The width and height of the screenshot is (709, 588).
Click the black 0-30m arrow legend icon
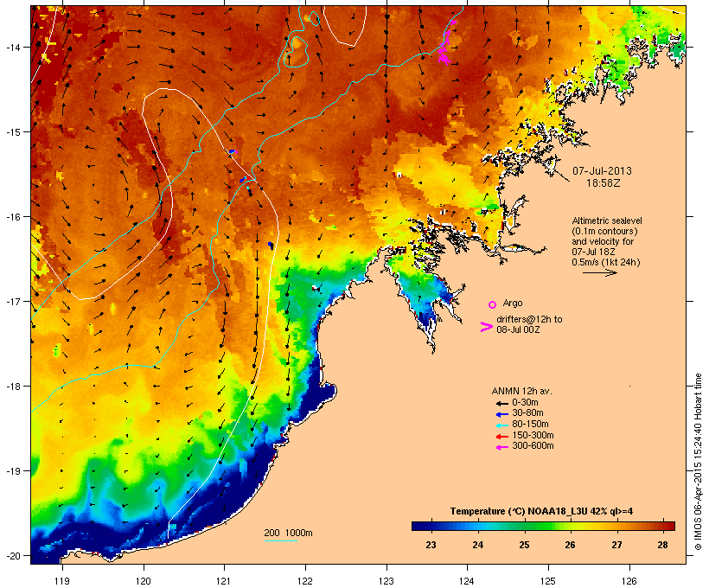pos(501,403)
